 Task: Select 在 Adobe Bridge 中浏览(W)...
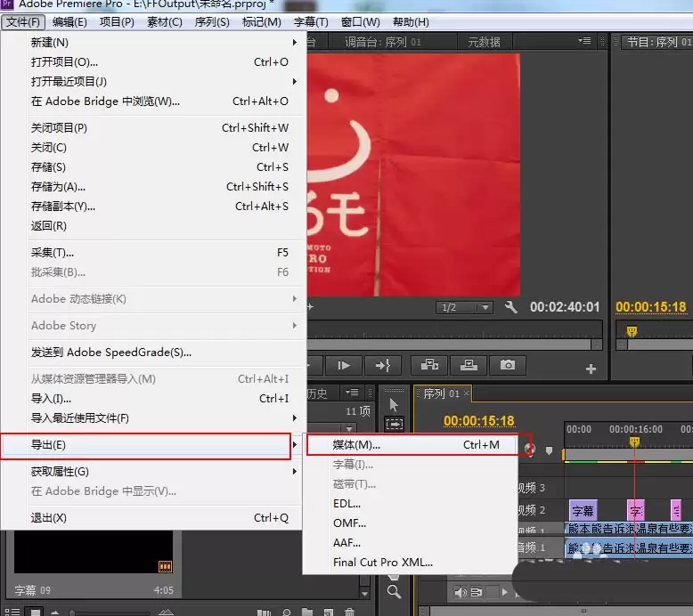coord(164,101)
